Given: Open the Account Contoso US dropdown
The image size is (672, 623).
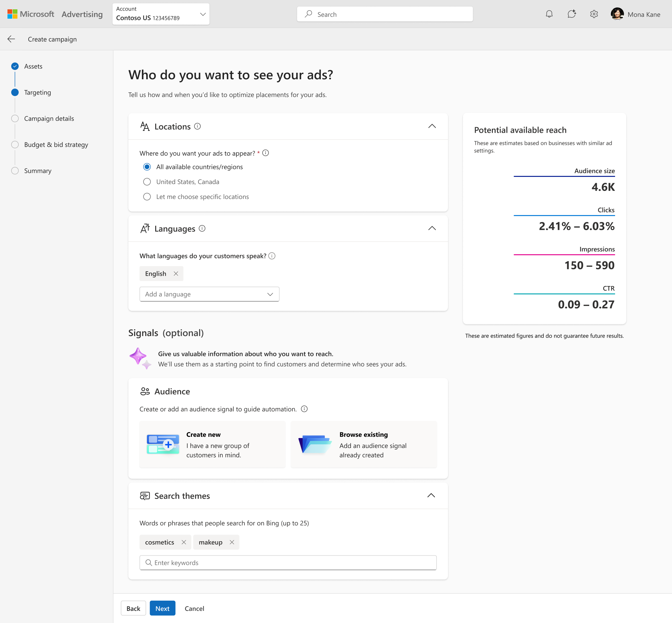Looking at the screenshot, I should (x=161, y=14).
